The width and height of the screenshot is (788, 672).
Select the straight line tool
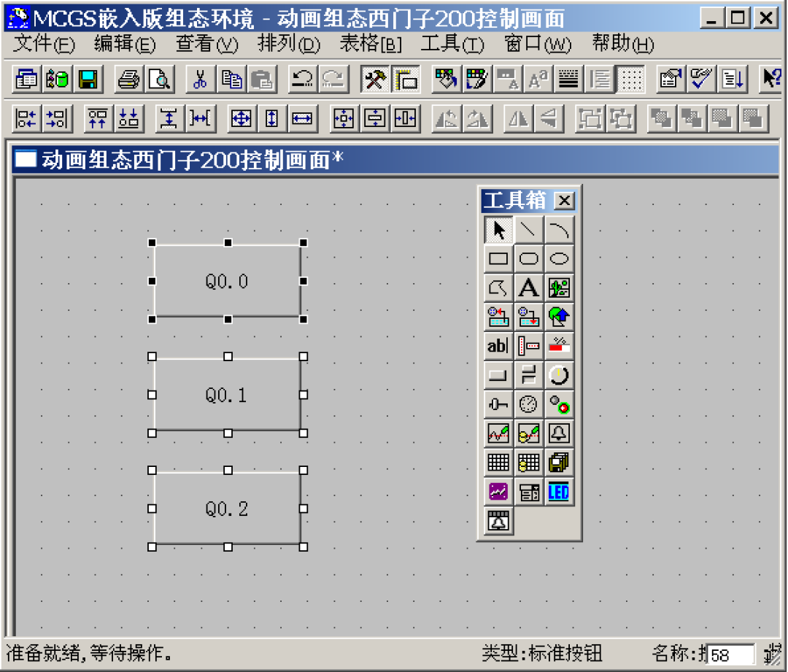(x=529, y=230)
